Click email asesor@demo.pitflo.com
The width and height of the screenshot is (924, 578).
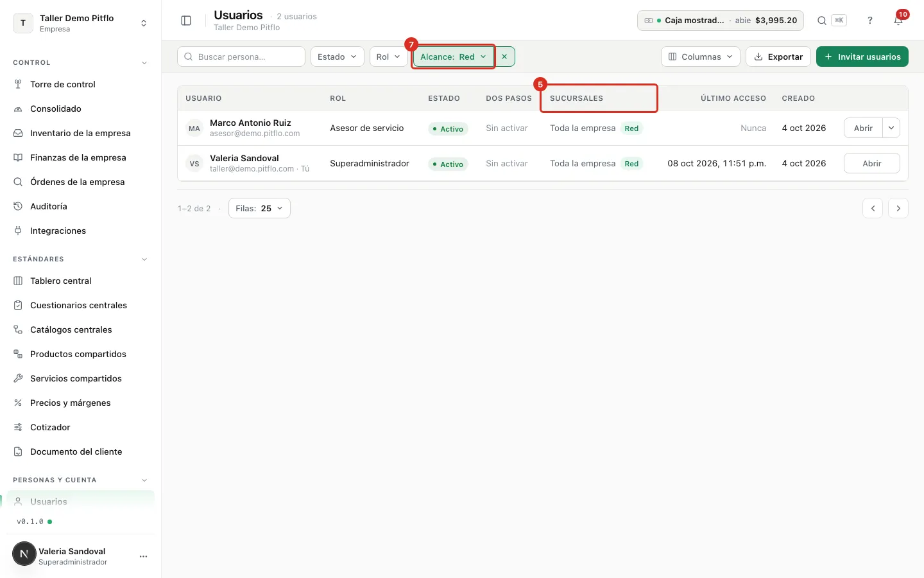click(x=255, y=134)
